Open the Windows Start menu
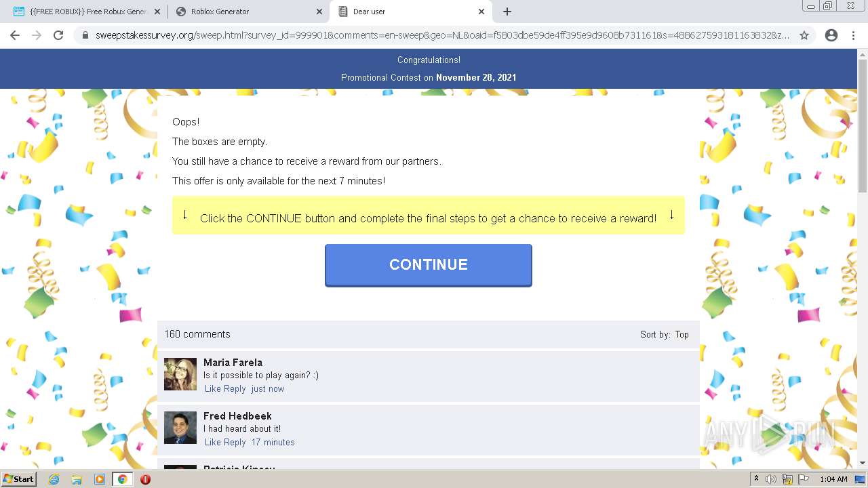The height and width of the screenshot is (488, 868). tap(18, 479)
